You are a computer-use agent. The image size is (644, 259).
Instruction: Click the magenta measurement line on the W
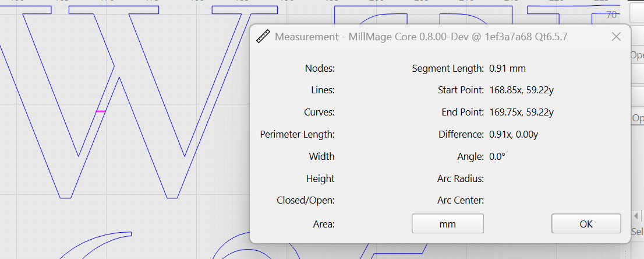pyautogui.click(x=101, y=111)
